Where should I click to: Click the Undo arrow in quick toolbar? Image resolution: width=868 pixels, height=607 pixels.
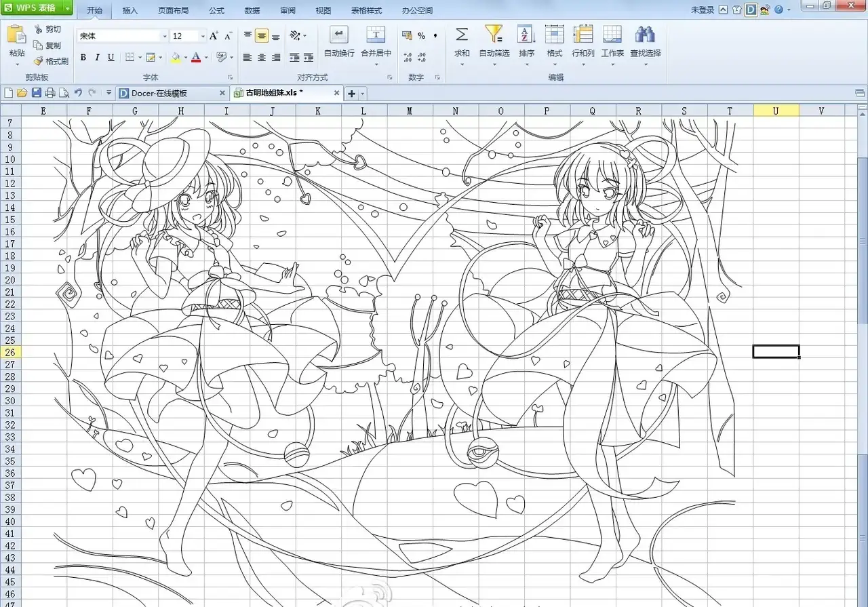pos(78,93)
